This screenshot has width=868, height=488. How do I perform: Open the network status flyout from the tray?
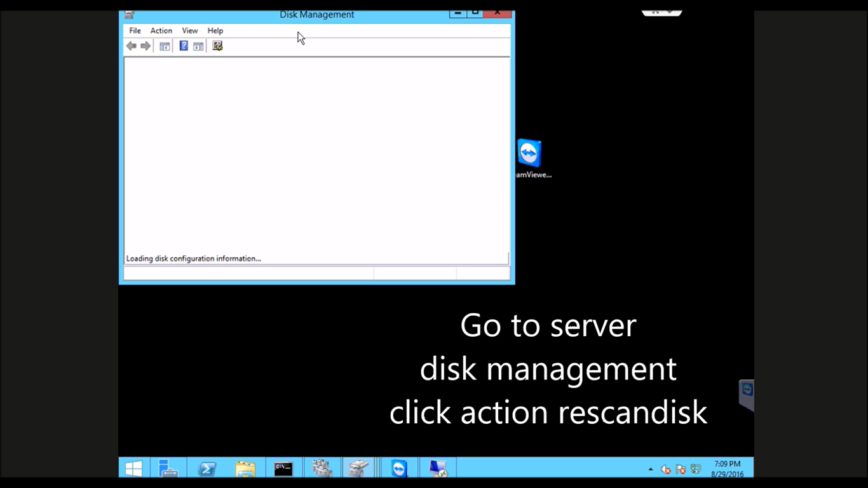point(695,470)
